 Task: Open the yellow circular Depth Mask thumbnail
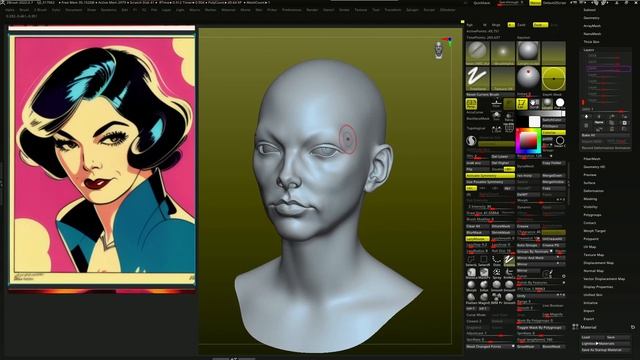click(x=553, y=78)
